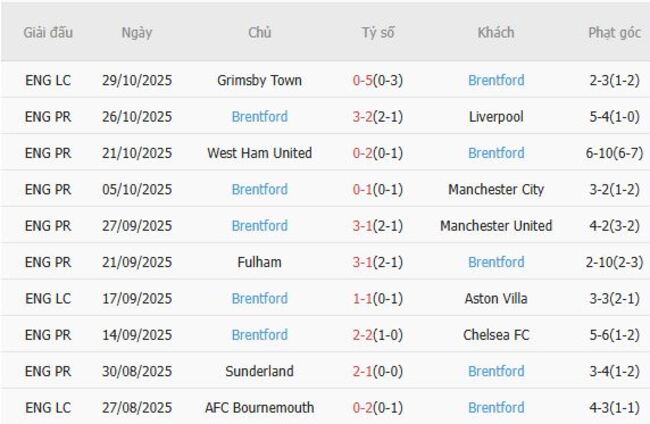Click the "Ngày" column header
The width and height of the screenshot is (650, 424).
point(137,32)
